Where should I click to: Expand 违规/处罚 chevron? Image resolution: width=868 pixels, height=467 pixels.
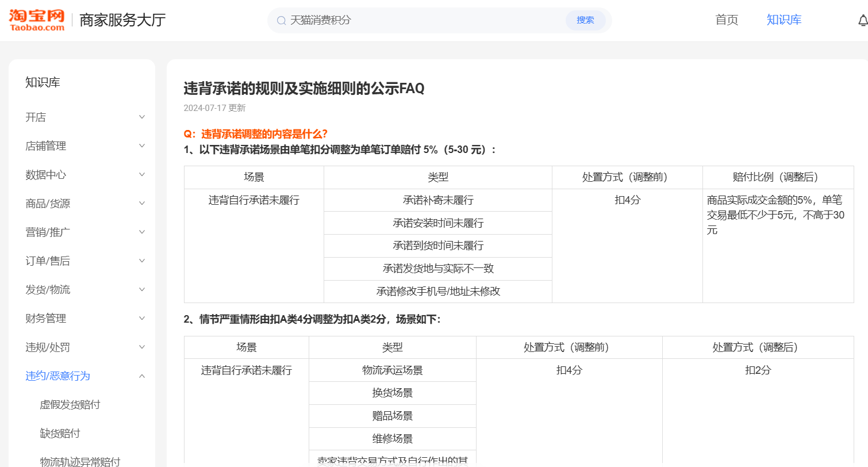pyautogui.click(x=142, y=347)
